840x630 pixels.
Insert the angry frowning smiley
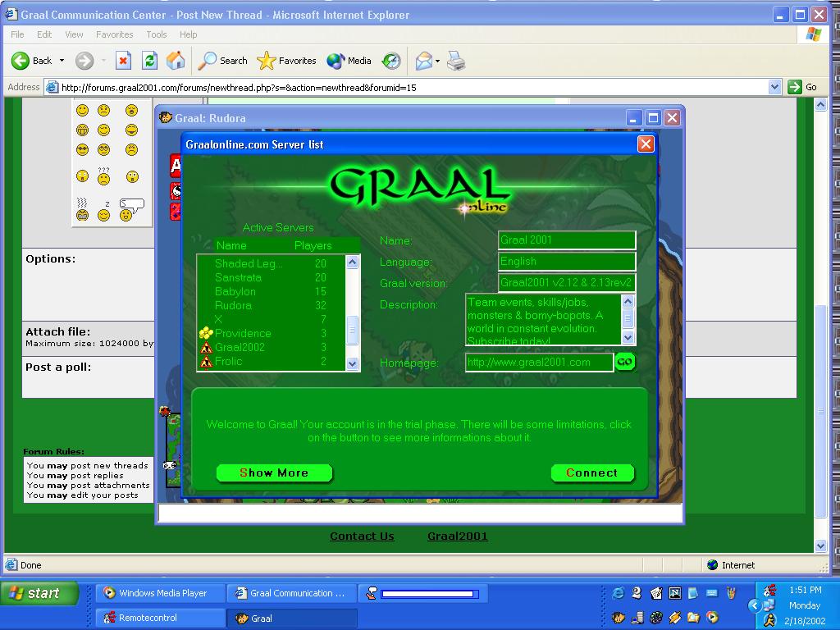pos(131,150)
